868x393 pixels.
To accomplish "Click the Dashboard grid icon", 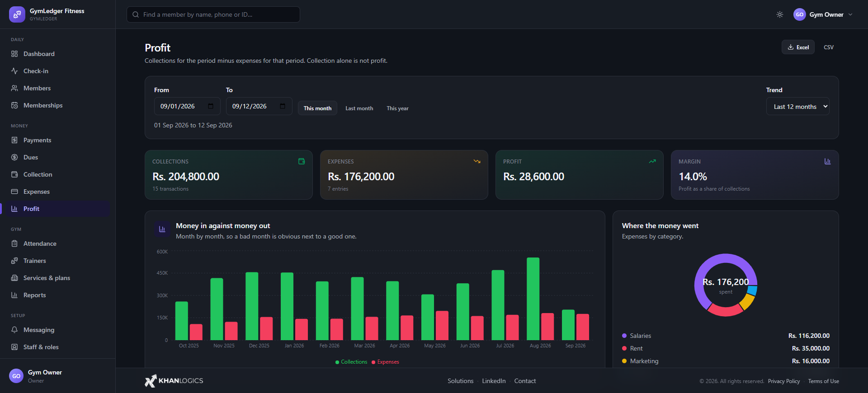I will point(14,54).
